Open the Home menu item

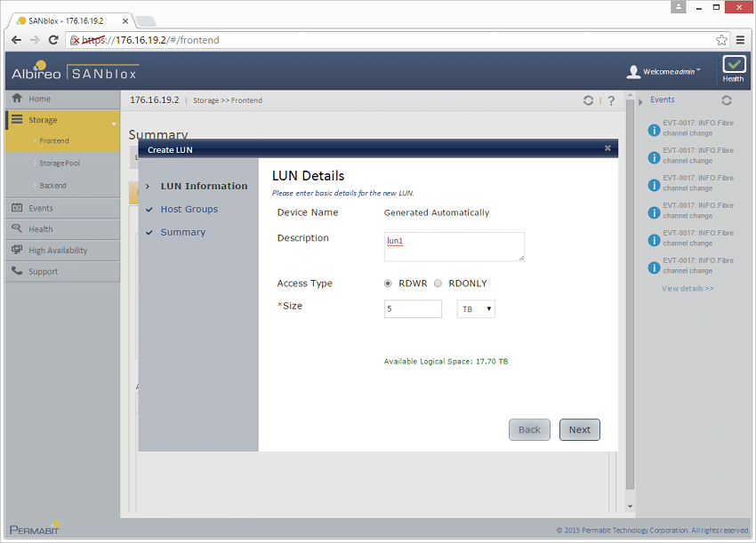[x=62, y=99]
